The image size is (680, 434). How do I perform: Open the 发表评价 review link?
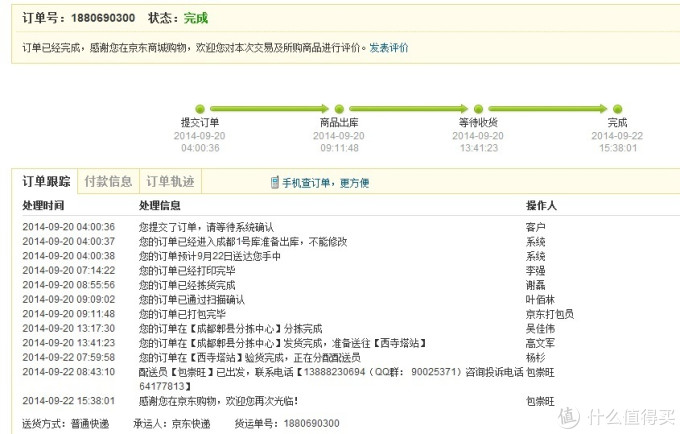[389, 48]
